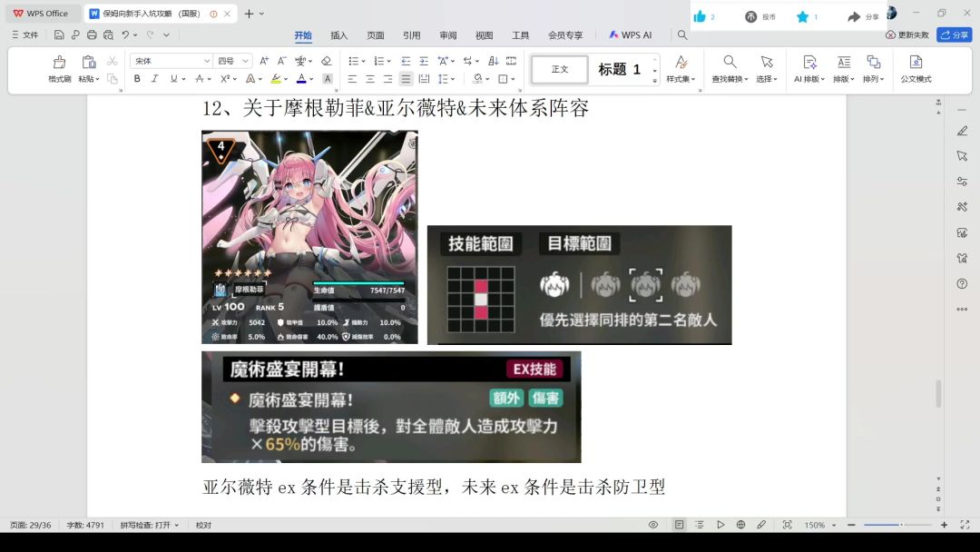
Task: Open the font name dropdown showing 宋体
Action: click(170, 61)
